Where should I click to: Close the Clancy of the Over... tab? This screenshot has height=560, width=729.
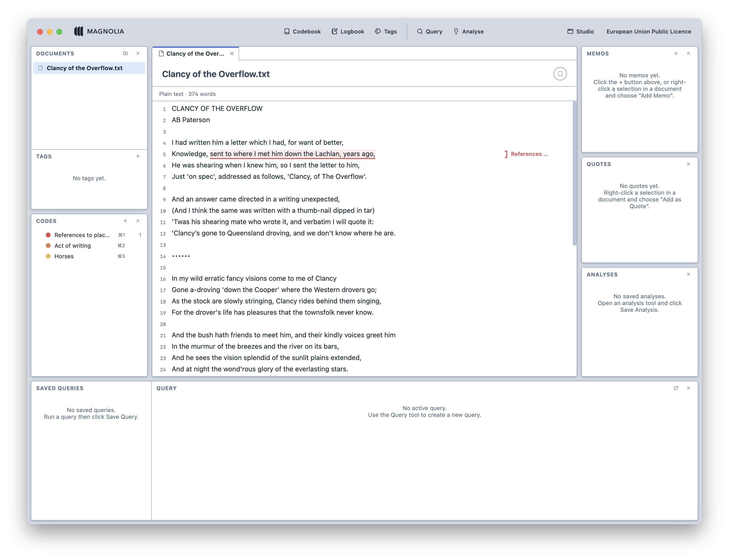[x=232, y=54]
